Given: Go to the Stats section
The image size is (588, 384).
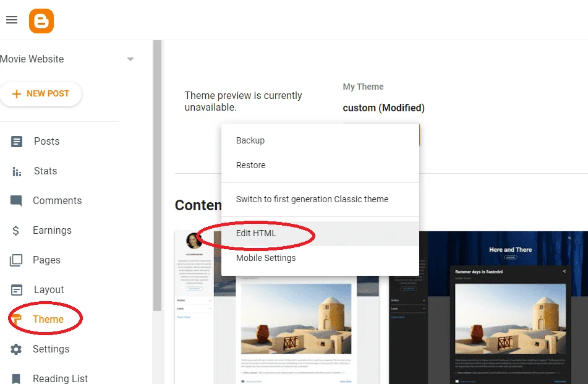Looking at the screenshot, I should point(45,171).
